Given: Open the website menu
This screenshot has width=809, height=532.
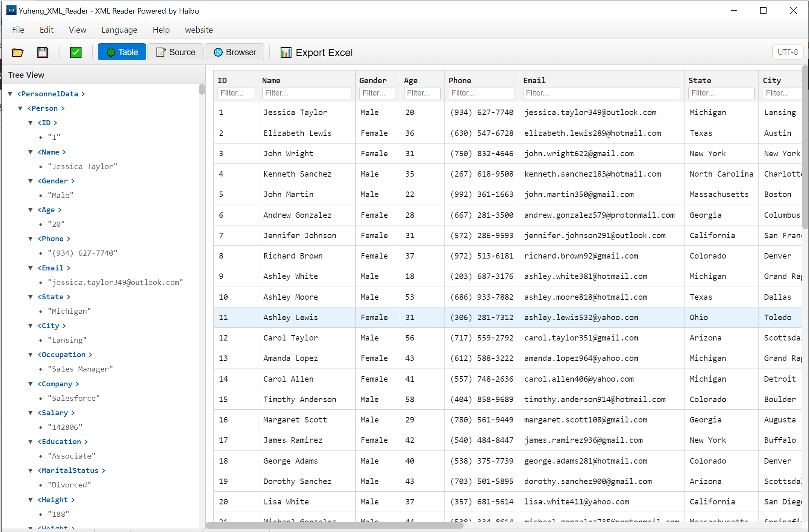Looking at the screenshot, I should [x=199, y=30].
